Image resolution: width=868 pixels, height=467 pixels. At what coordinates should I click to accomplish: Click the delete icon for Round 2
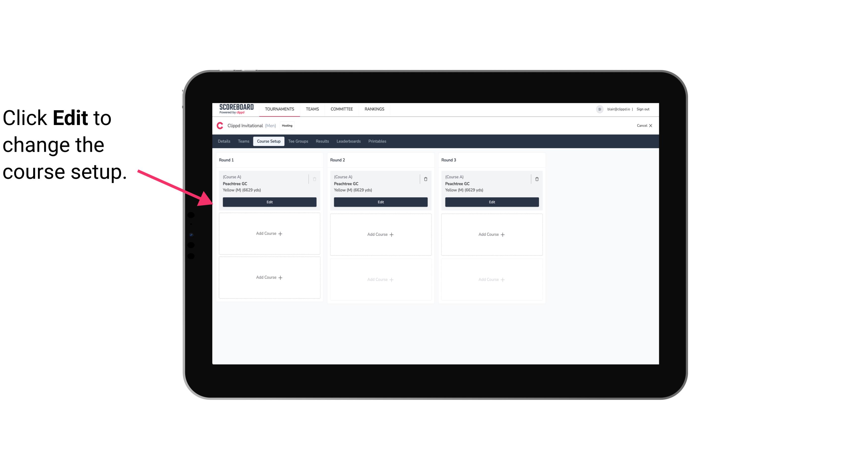click(425, 179)
